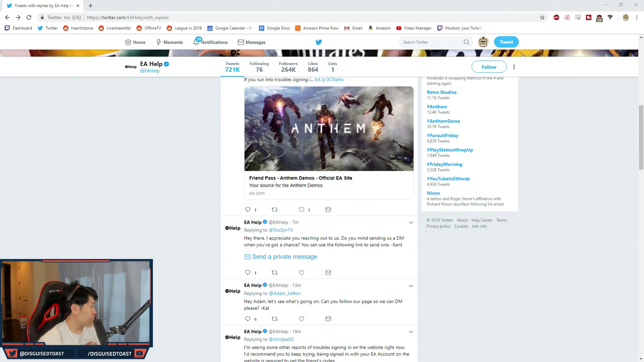Reply to the tweet to @ToxSynTV

tap(248, 272)
